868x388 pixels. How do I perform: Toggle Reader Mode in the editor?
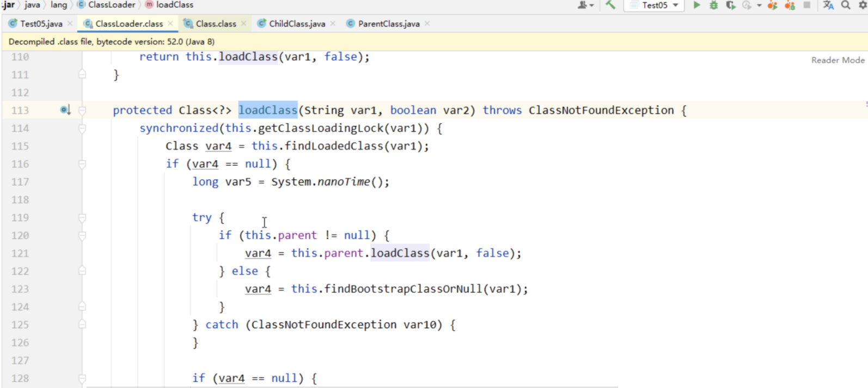coord(838,60)
